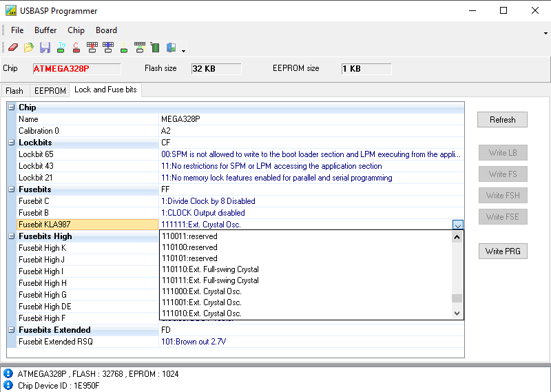Select the Fusebit C row
The width and height of the screenshot is (551, 392).
click(x=240, y=201)
